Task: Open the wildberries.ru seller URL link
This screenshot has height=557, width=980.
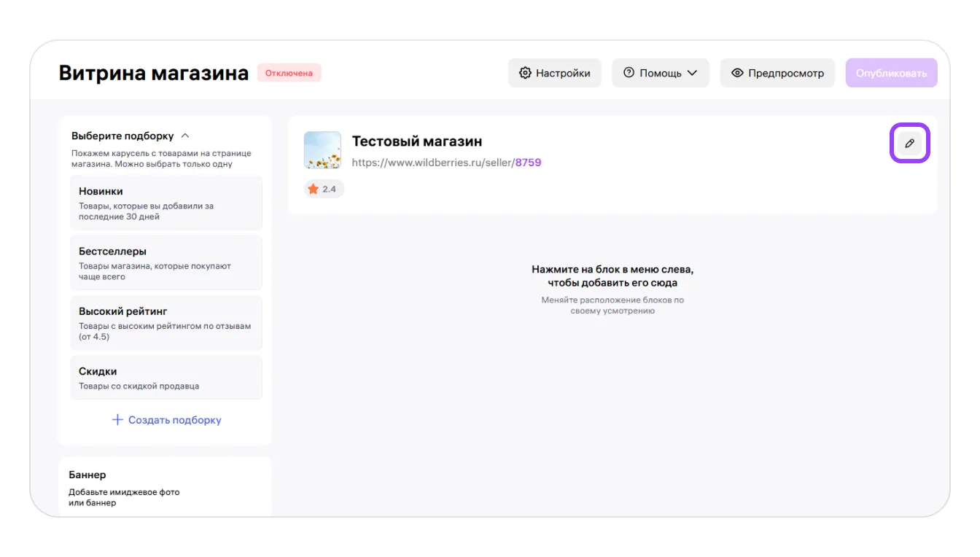Action: tap(446, 163)
